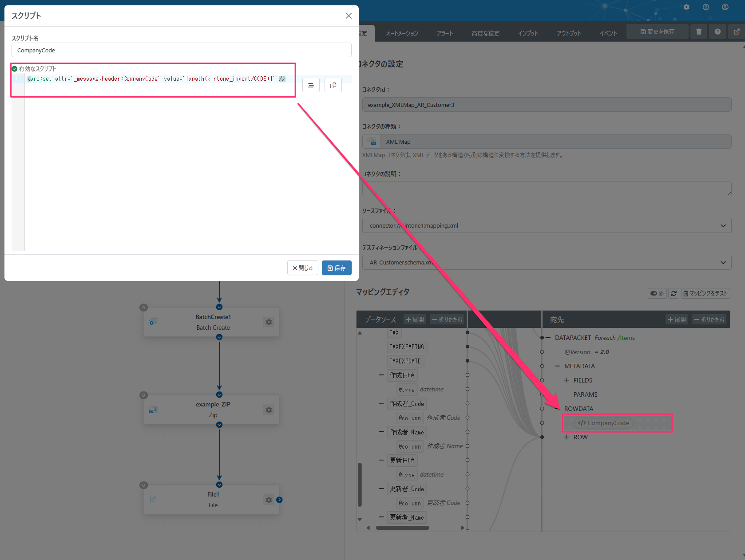Viewport: 745px width, 560px height.
Task: Open the File1 connector gear
Action: [x=269, y=500]
